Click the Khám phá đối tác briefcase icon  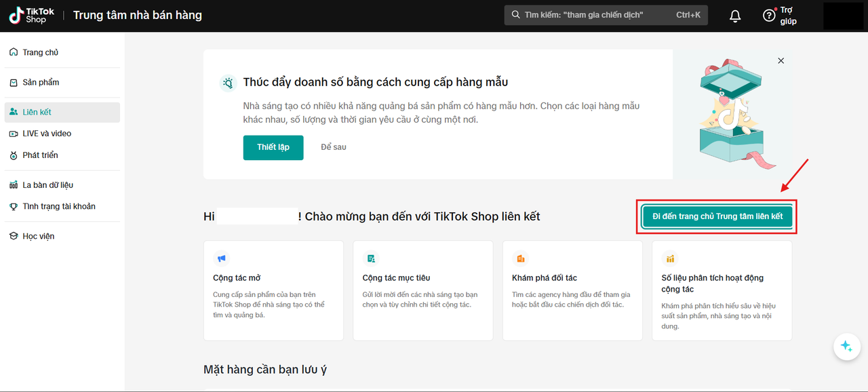coord(521,258)
